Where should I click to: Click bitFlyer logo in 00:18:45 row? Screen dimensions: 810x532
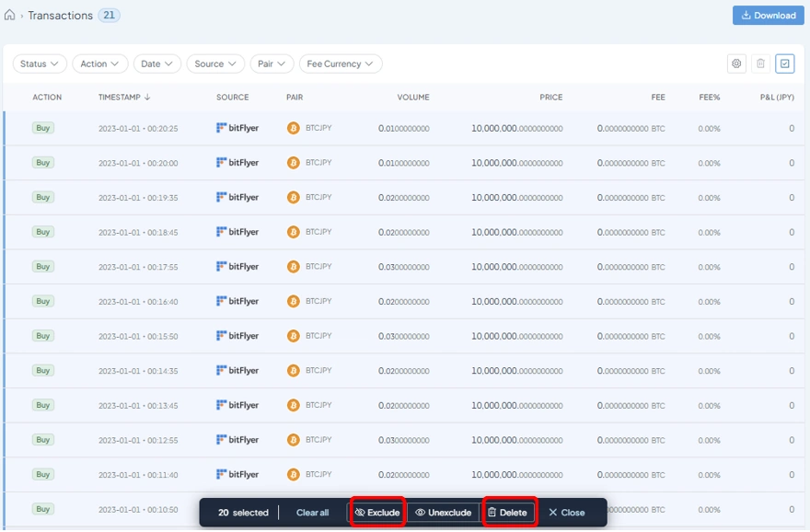(237, 232)
